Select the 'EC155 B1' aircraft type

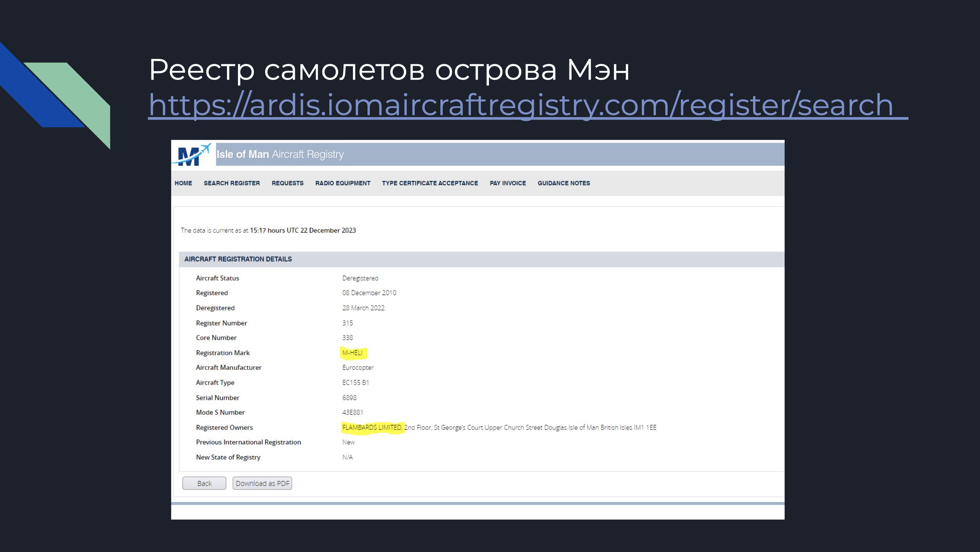coord(355,383)
